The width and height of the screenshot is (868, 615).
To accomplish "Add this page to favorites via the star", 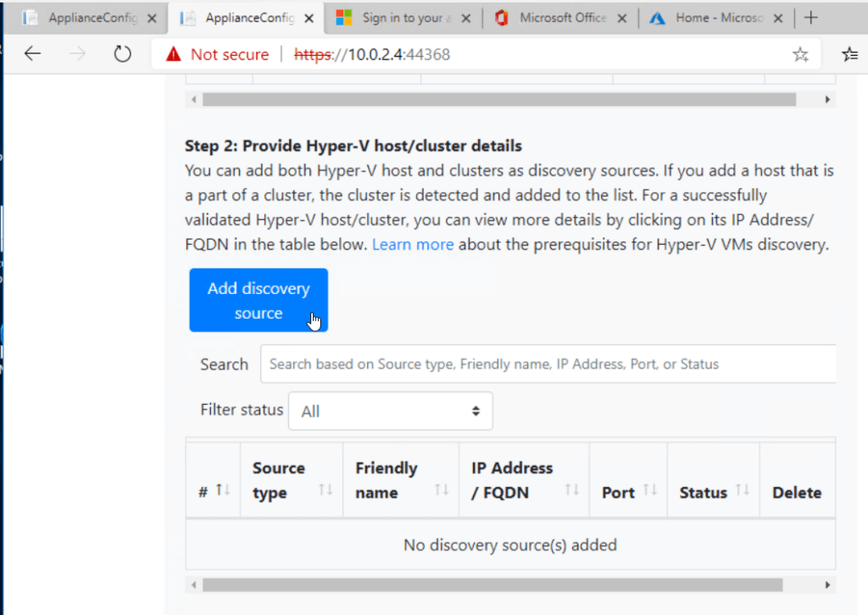I will pyautogui.click(x=800, y=53).
